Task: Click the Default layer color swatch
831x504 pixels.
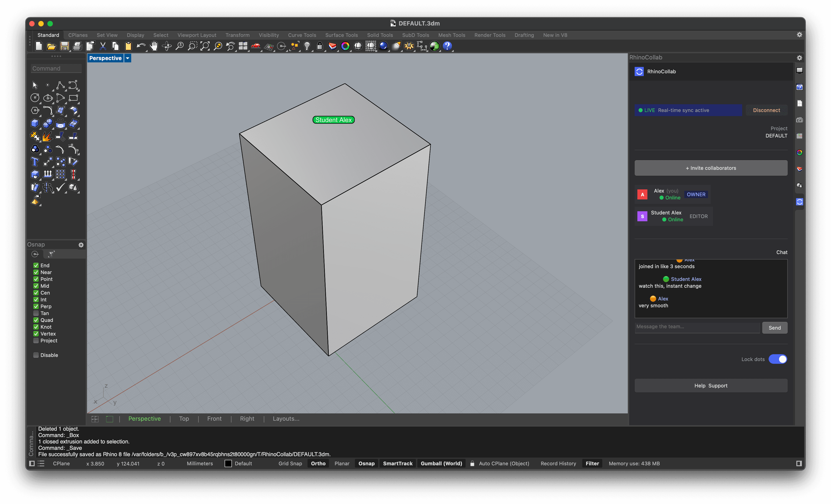Action: coord(228,463)
